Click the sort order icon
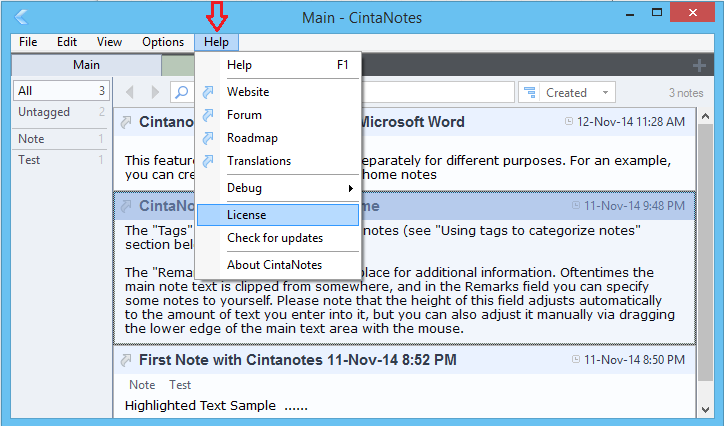 530,92
